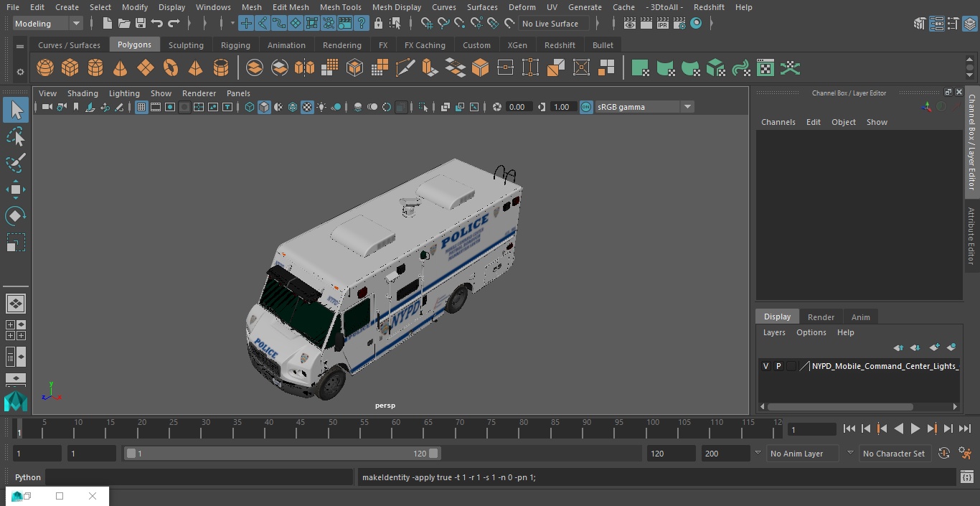Create a polygon pipe from the shelf
Screen dimensions: 980x506
(221, 68)
